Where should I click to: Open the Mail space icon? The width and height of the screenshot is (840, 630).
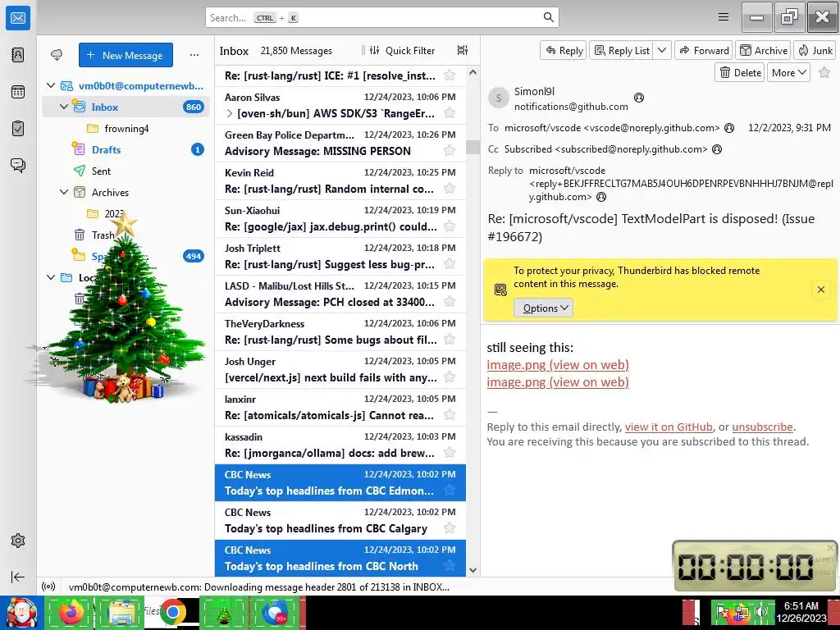18,18
